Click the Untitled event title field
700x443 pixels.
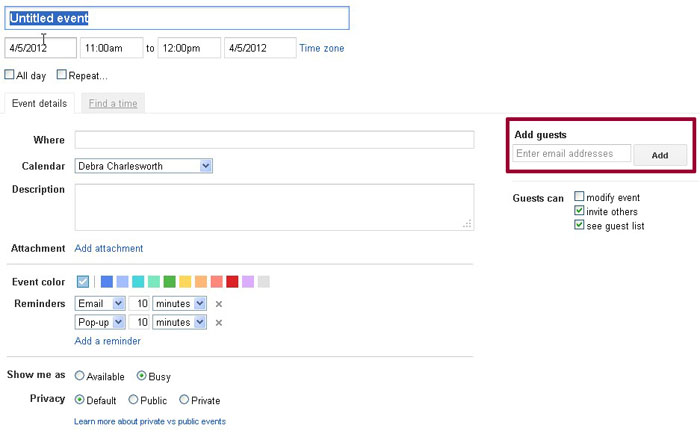click(x=177, y=18)
